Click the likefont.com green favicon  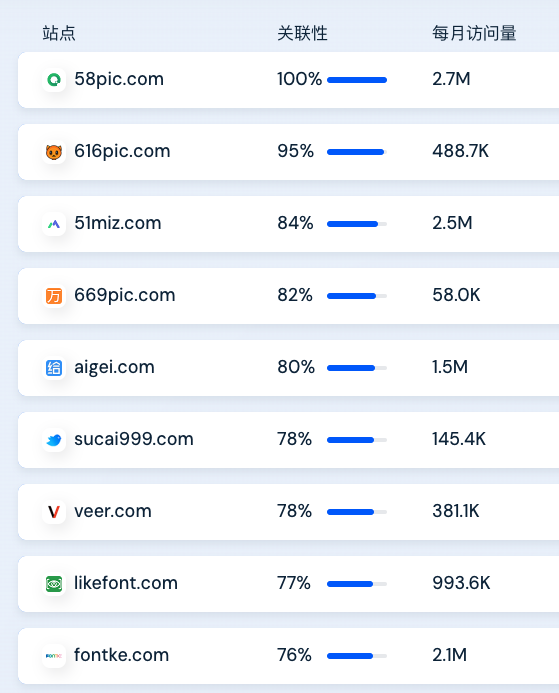pos(54,584)
